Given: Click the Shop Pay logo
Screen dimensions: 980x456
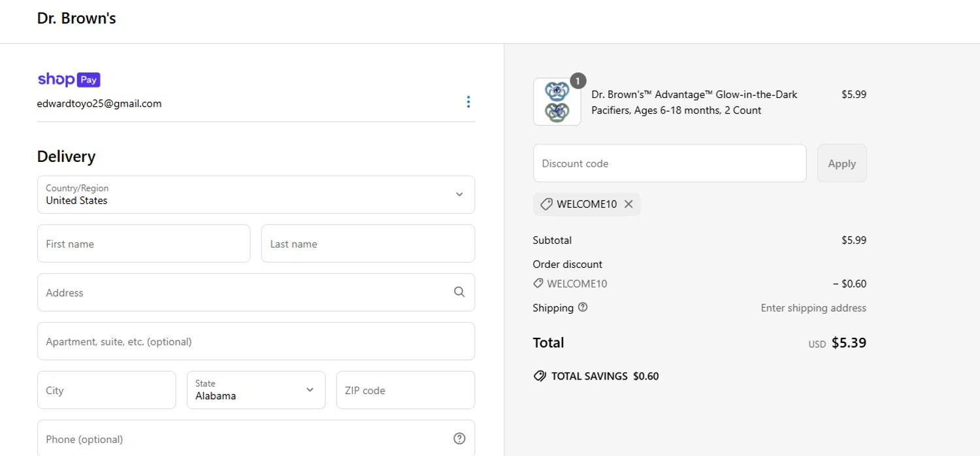Looking at the screenshot, I should coord(69,80).
